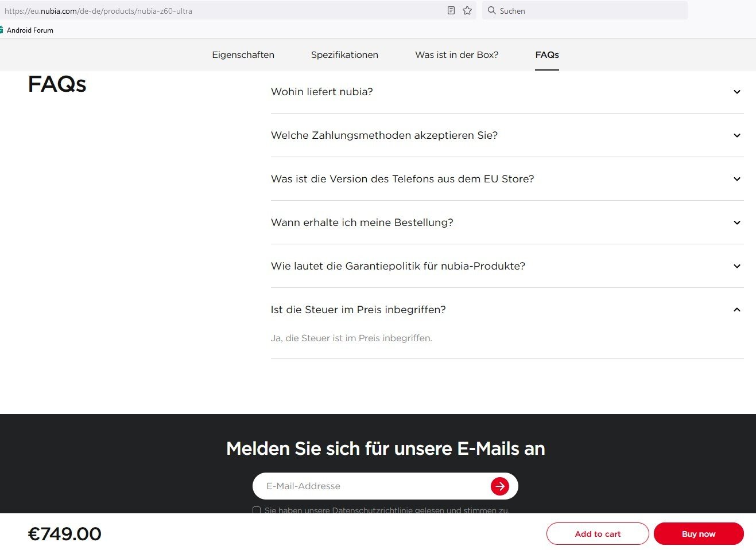Screen dimensions: 756x550
Task: Switch to the Eigenschaften tab
Action: click(243, 55)
